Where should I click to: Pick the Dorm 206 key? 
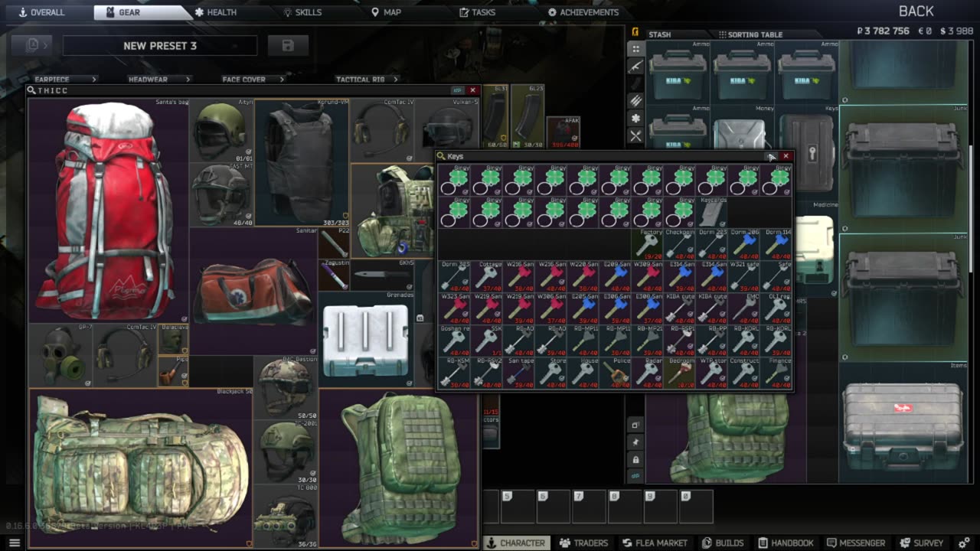pyautogui.click(x=743, y=244)
